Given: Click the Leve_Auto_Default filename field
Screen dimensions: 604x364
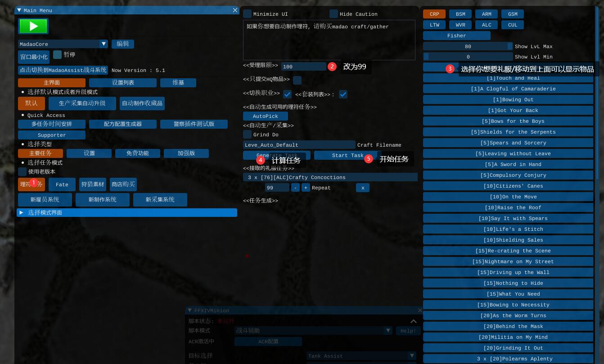Looking at the screenshot, I should point(299,145).
